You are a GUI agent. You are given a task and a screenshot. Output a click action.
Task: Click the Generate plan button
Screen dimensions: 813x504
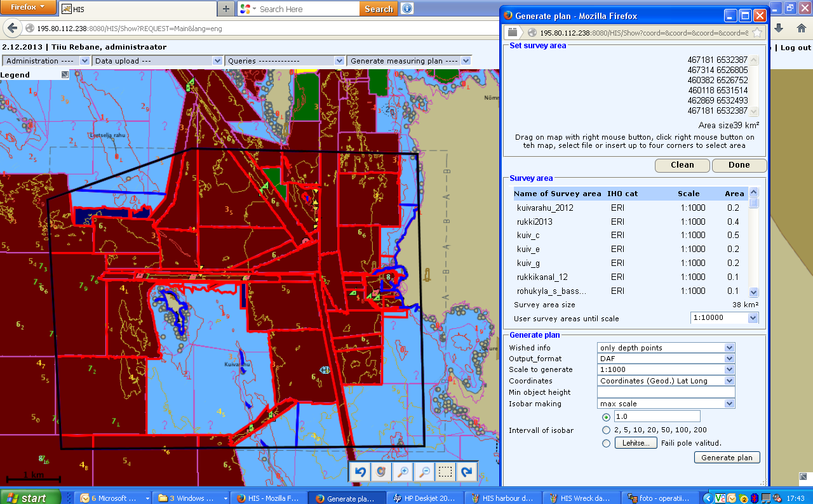(727, 458)
